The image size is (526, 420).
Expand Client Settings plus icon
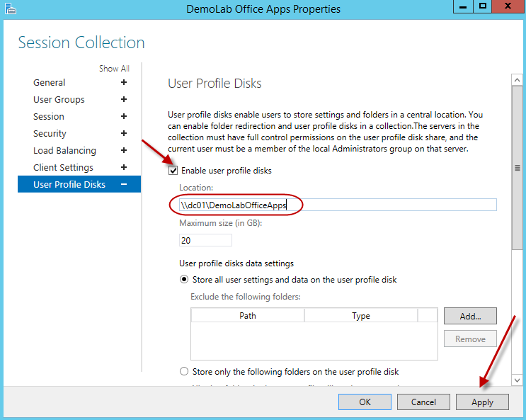pyautogui.click(x=124, y=168)
